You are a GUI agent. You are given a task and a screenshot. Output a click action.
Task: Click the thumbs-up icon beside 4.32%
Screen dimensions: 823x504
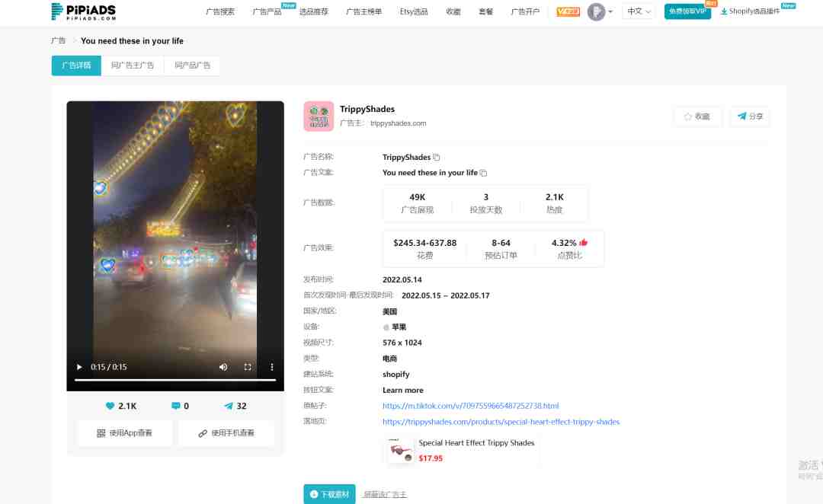(x=583, y=243)
